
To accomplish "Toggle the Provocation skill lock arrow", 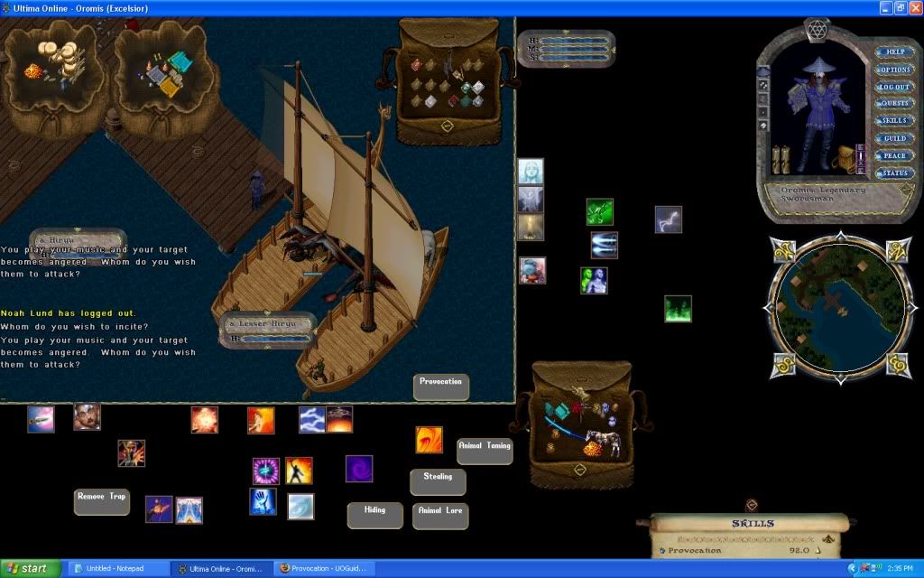I will (x=817, y=550).
